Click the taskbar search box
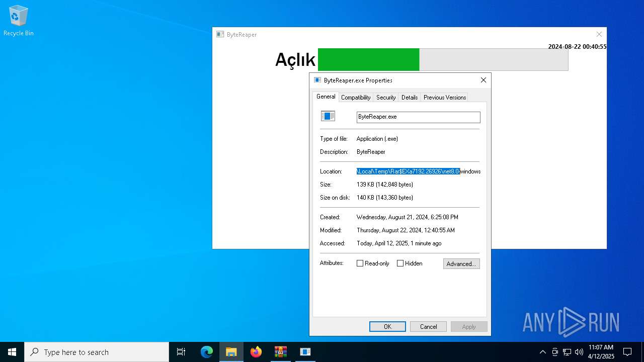Image resolution: width=644 pixels, height=362 pixels. click(97, 352)
